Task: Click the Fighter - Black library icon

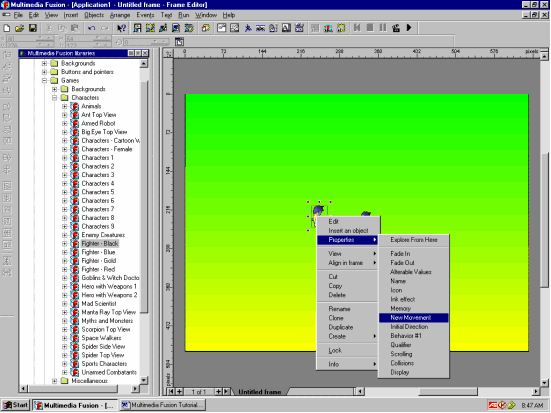Action: click(74, 244)
